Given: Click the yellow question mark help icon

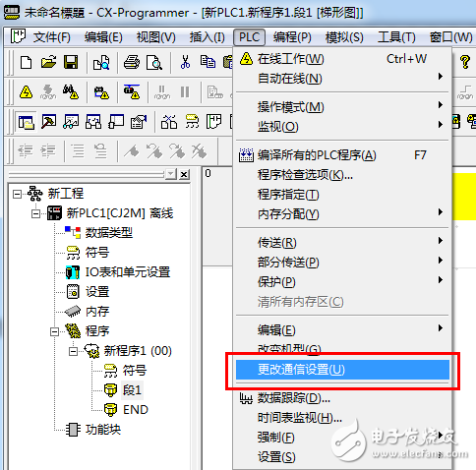Looking at the screenshot, I should 465,62.
